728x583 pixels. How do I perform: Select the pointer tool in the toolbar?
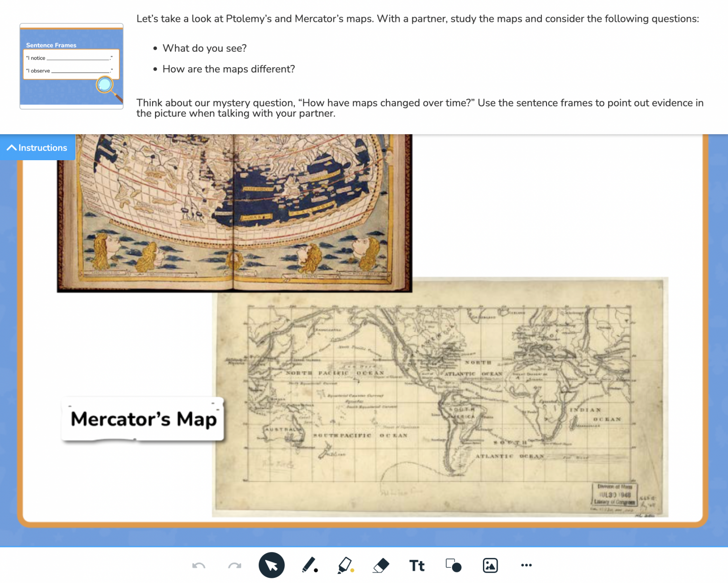pos(271,565)
